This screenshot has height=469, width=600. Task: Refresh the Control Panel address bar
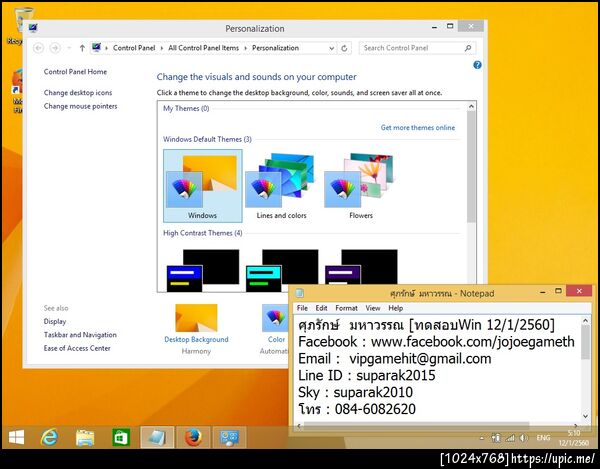344,48
